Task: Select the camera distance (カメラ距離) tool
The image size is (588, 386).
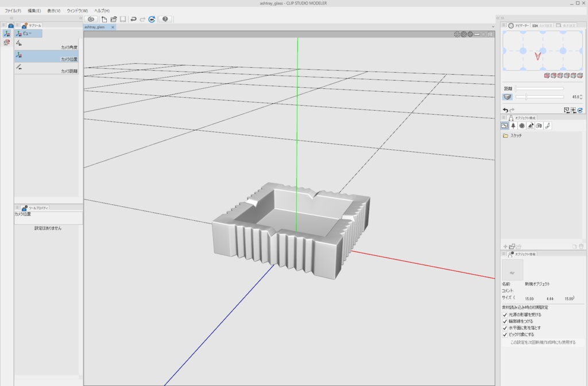Action: coord(46,68)
